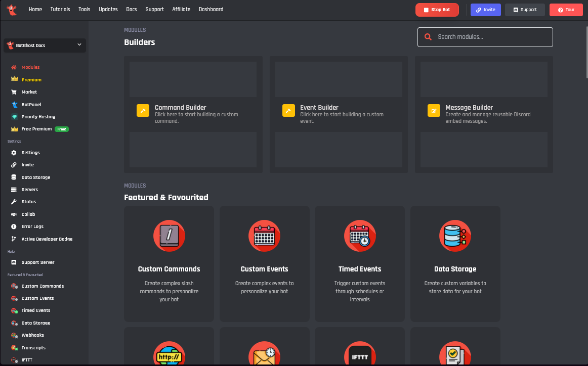Open the Tutorials menu in navbar
This screenshot has height=366, width=588.
[60, 10]
